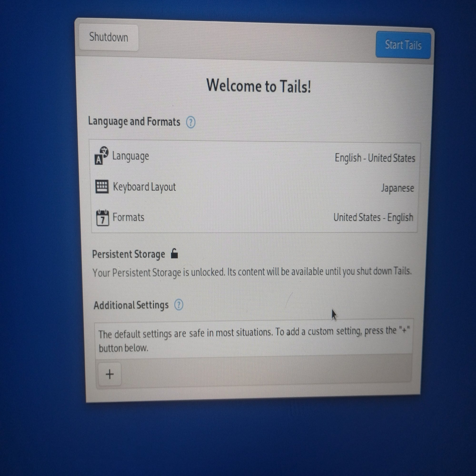Select the Language row label

[131, 156]
